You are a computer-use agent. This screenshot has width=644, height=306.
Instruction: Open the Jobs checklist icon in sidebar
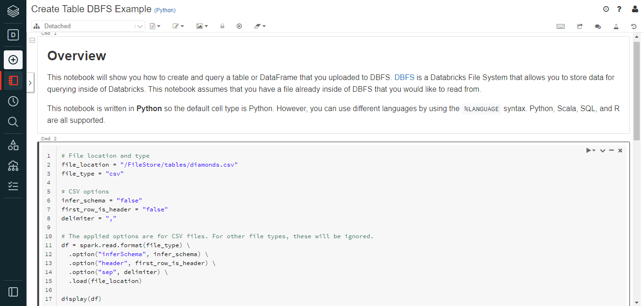pos(13,186)
